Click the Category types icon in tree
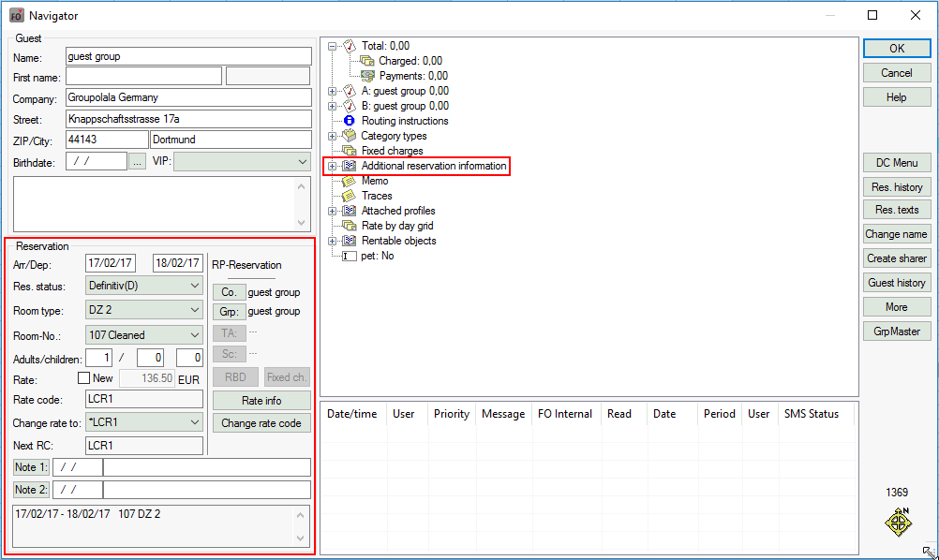The width and height of the screenshot is (939, 560). tap(350, 136)
